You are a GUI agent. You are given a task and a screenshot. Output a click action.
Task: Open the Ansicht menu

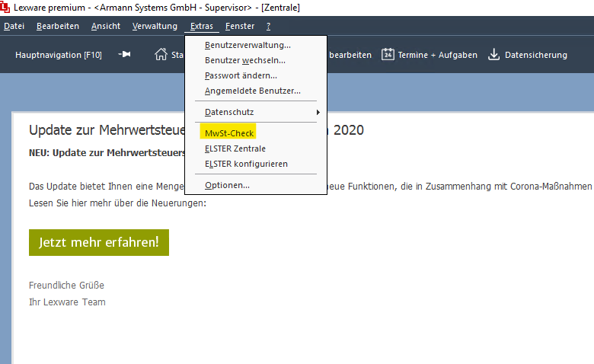[106, 26]
